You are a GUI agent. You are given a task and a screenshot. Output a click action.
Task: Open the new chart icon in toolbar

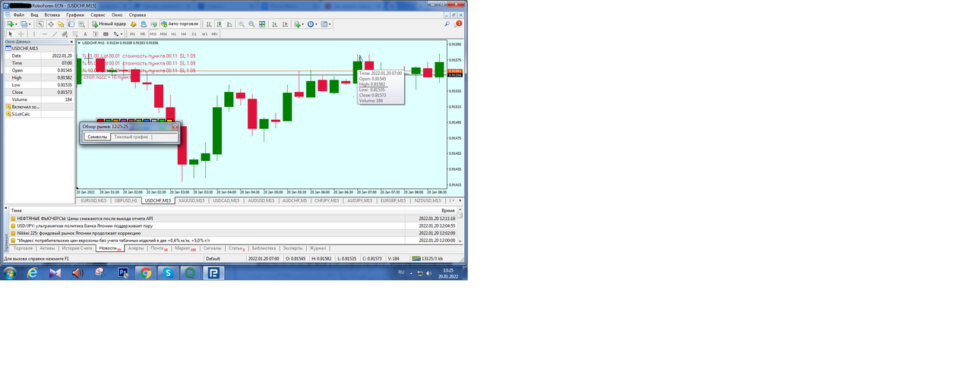(x=10, y=24)
